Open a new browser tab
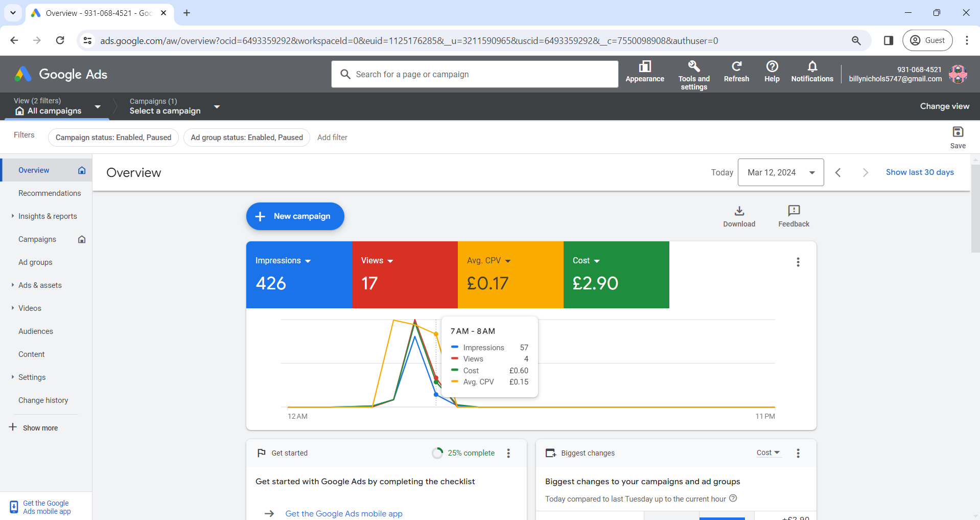The height and width of the screenshot is (520, 980). pyautogui.click(x=187, y=13)
